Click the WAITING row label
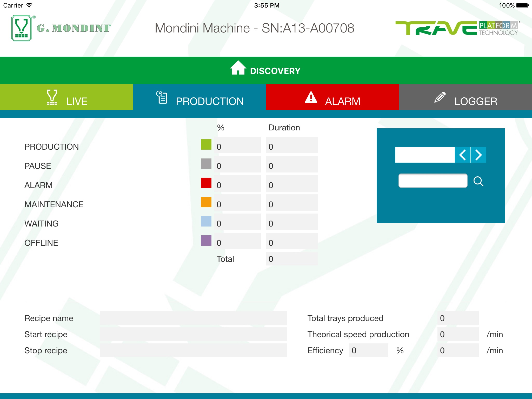The width and height of the screenshot is (532, 399). (42, 224)
